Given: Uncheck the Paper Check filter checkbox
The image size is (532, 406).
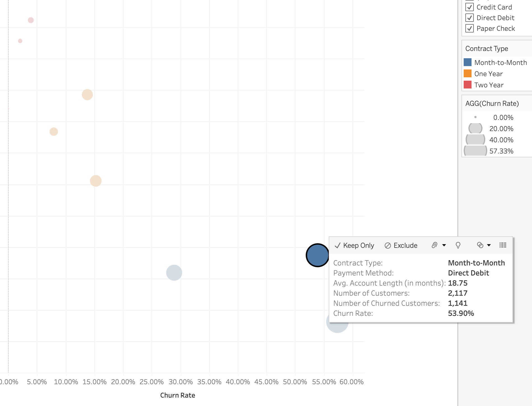Looking at the screenshot, I should coord(470,28).
